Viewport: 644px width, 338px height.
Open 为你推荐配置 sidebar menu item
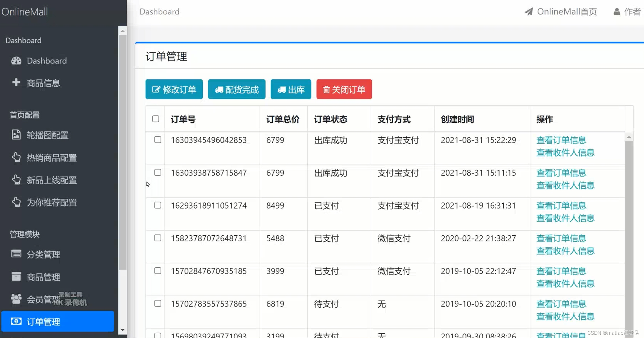click(51, 203)
